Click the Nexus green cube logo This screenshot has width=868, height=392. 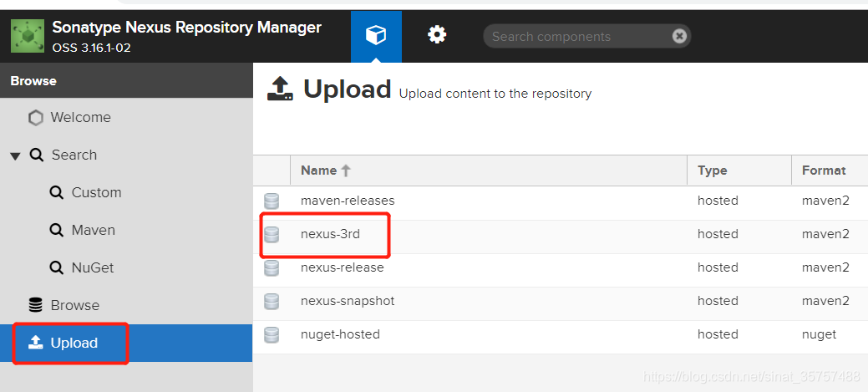coord(27,36)
